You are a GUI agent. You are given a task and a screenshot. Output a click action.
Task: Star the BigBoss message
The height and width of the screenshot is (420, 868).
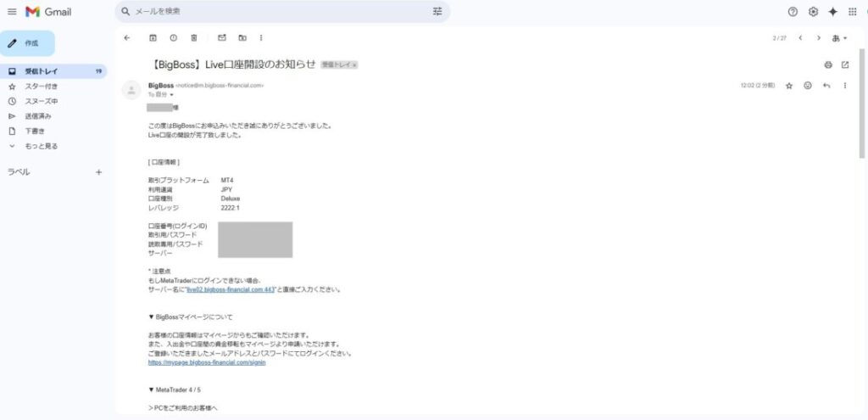(x=789, y=86)
